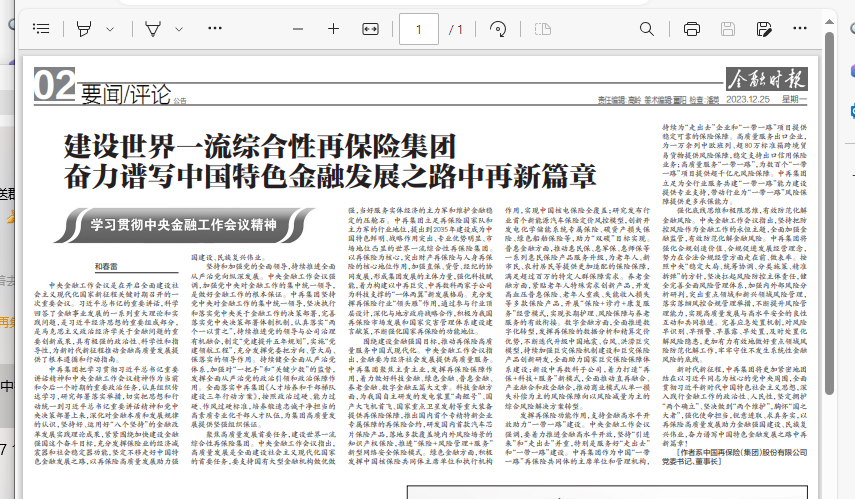Print the PDF document

(691, 28)
